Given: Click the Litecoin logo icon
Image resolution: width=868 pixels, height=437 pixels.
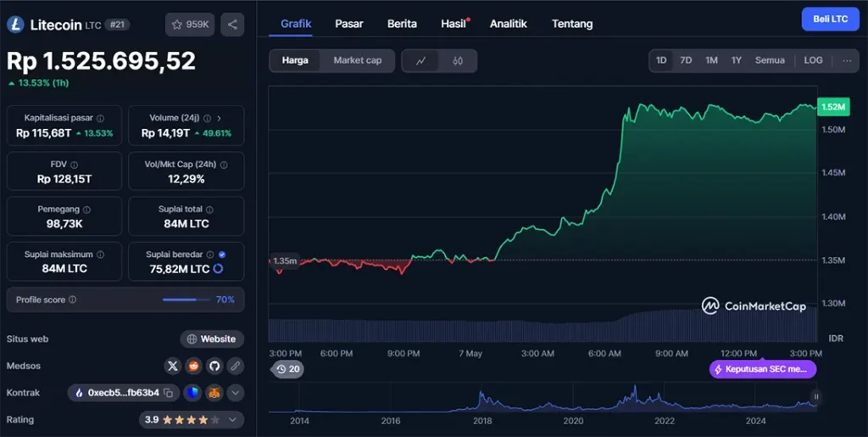Looking at the screenshot, I should 15,25.
